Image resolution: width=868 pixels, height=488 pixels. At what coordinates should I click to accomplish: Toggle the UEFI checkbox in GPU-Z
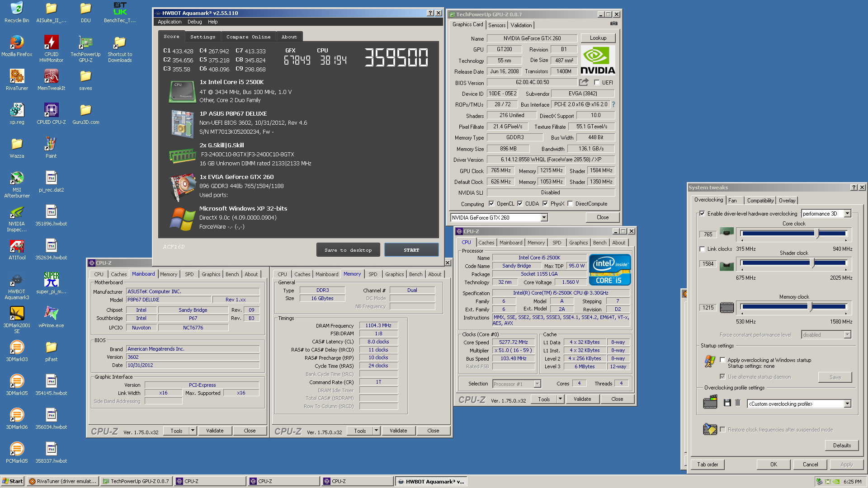pyautogui.click(x=597, y=83)
